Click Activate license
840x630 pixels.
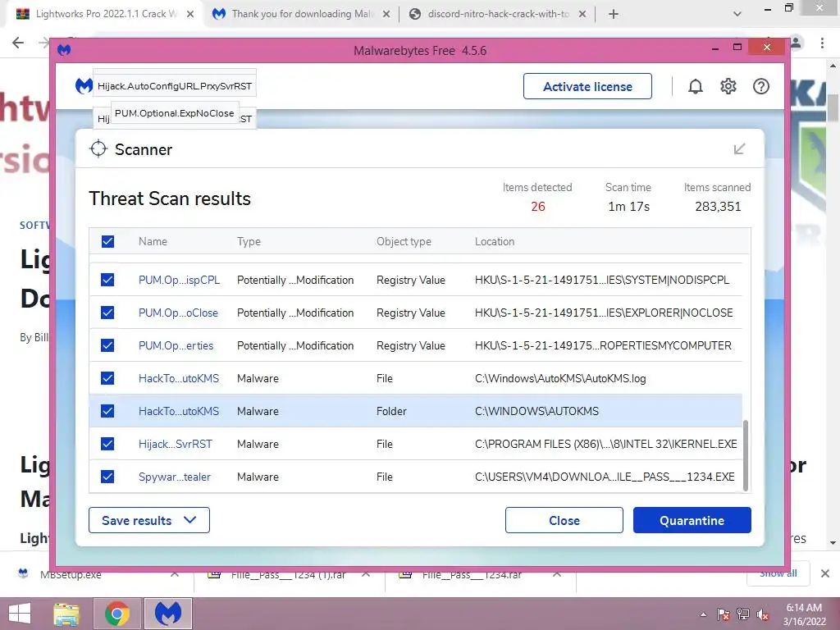pos(587,86)
